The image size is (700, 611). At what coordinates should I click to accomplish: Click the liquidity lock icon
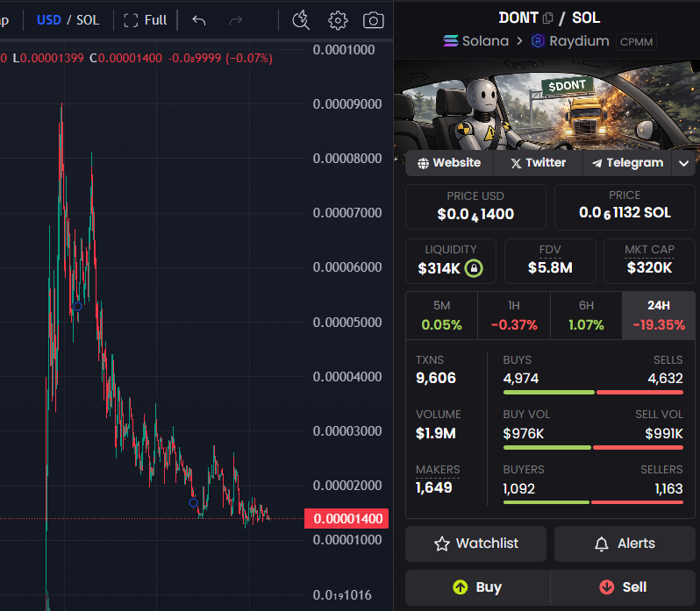click(x=474, y=268)
